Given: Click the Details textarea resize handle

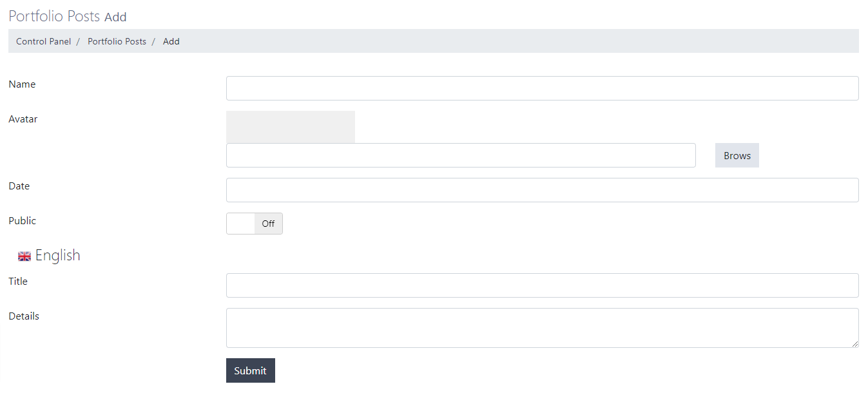Looking at the screenshot, I should click(854, 344).
